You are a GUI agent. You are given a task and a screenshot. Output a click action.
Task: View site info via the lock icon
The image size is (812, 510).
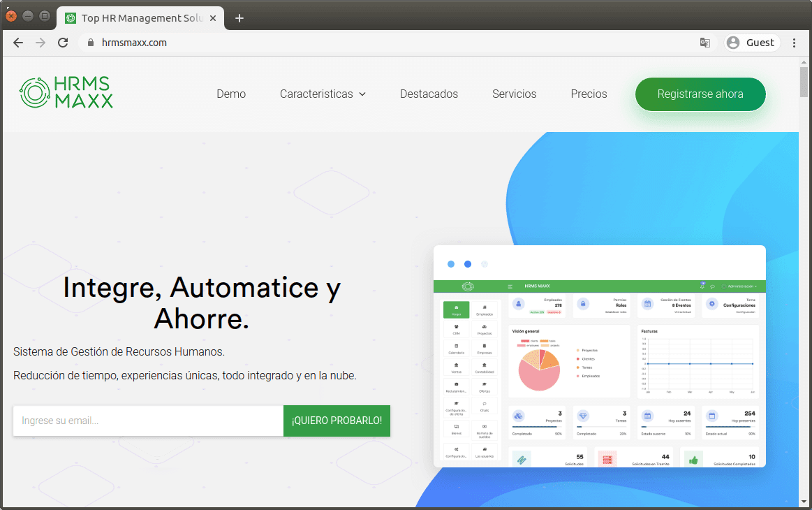(91, 43)
